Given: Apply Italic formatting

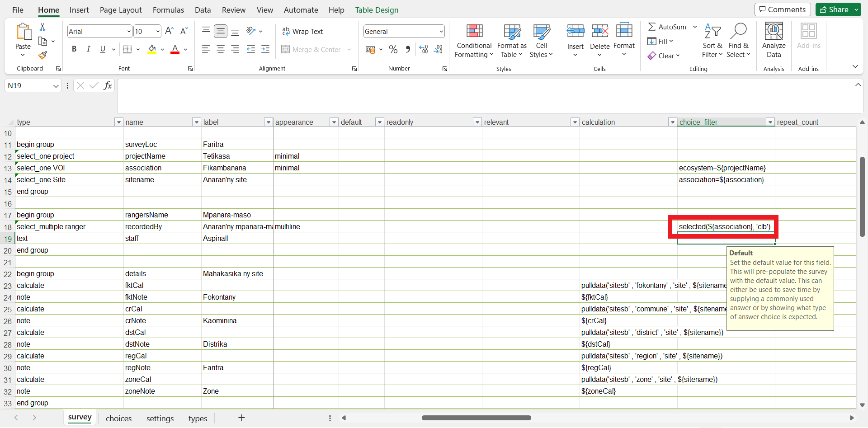Looking at the screenshot, I should point(89,49).
